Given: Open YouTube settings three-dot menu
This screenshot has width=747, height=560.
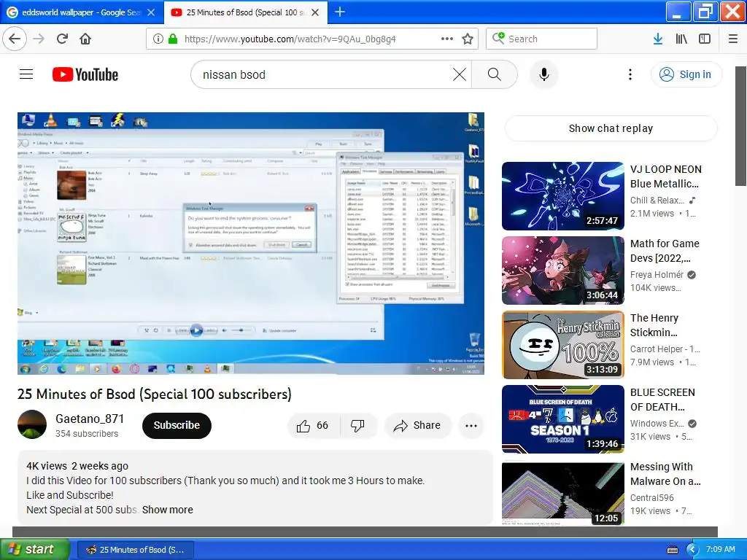Looking at the screenshot, I should pyautogui.click(x=630, y=74).
